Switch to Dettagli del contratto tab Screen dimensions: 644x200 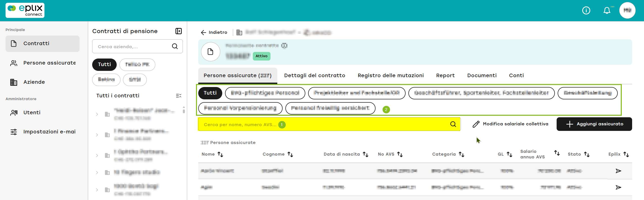(315, 75)
